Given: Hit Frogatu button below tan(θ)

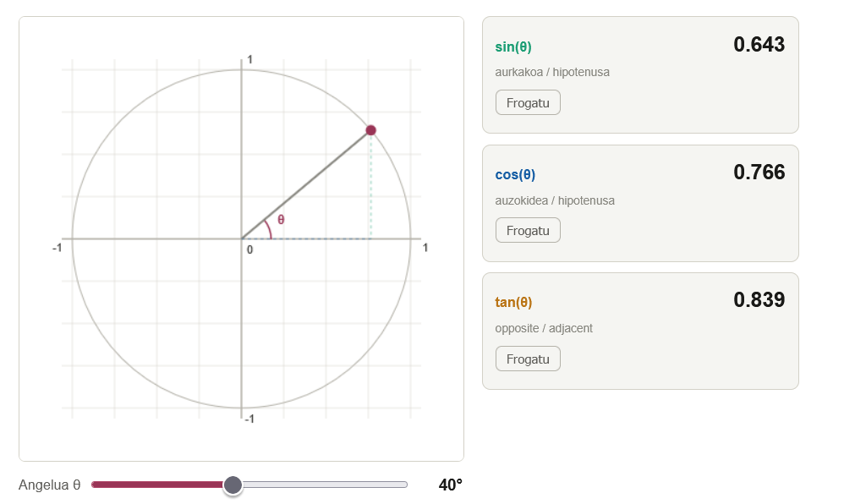Looking at the screenshot, I should pos(528,359).
